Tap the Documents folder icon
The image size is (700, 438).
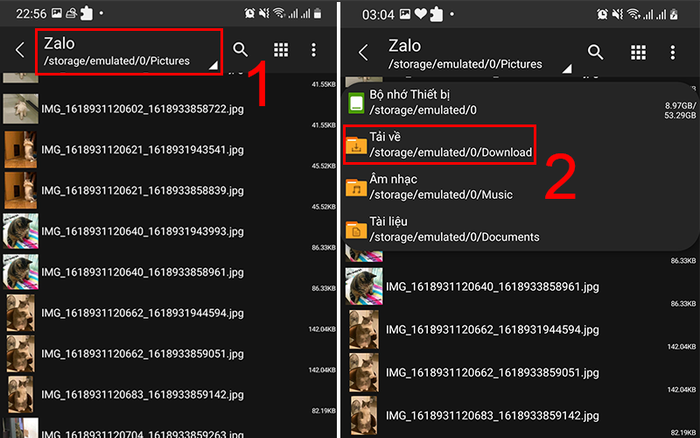point(356,230)
